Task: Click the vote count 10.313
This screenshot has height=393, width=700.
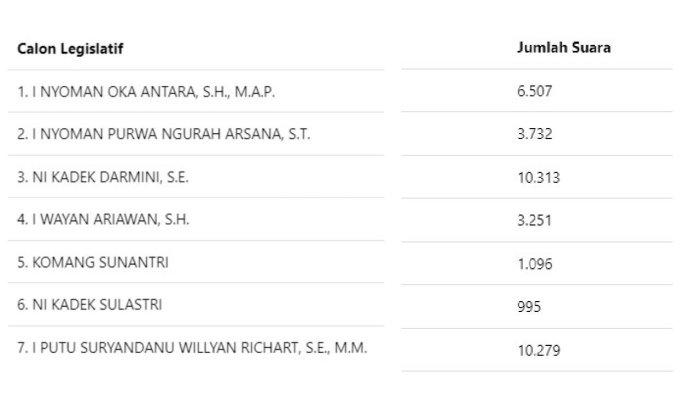Action: [538, 178]
